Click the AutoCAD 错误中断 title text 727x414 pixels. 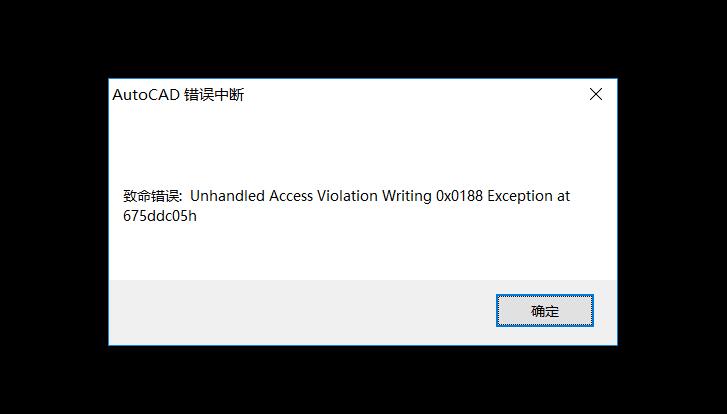click(x=178, y=95)
